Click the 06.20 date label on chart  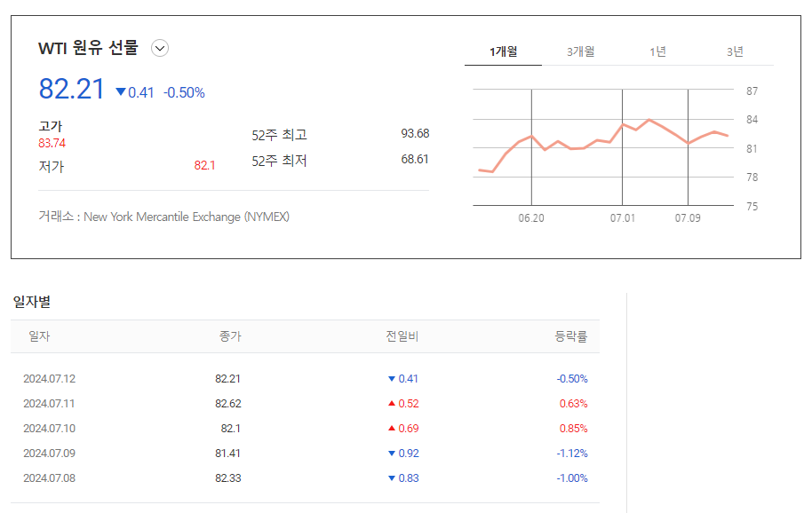[x=531, y=218]
